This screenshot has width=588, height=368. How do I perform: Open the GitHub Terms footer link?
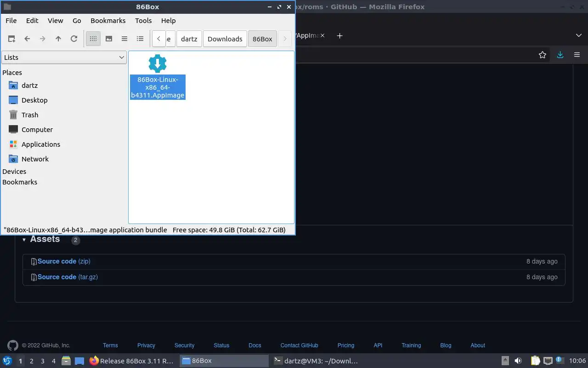tap(110, 345)
